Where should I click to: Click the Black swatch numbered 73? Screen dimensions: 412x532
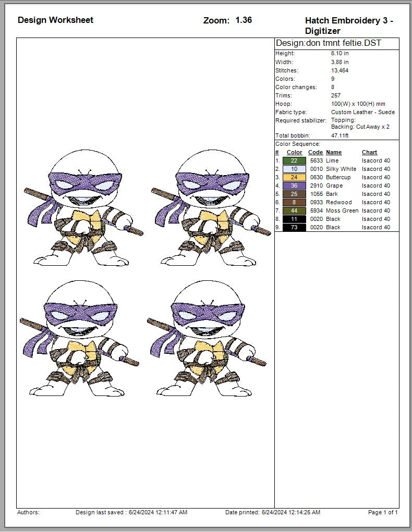point(294,227)
